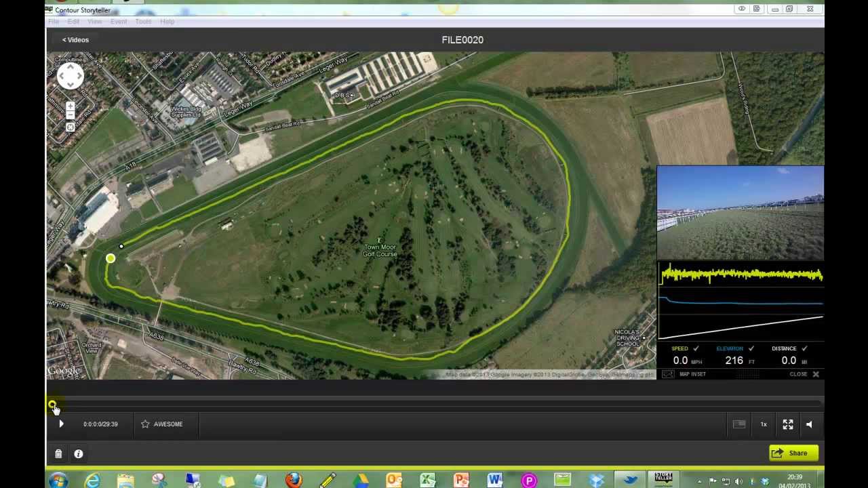The width and height of the screenshot is (868, 488).
Task: Zoom in on the map
Action: [x=71, y=107]
